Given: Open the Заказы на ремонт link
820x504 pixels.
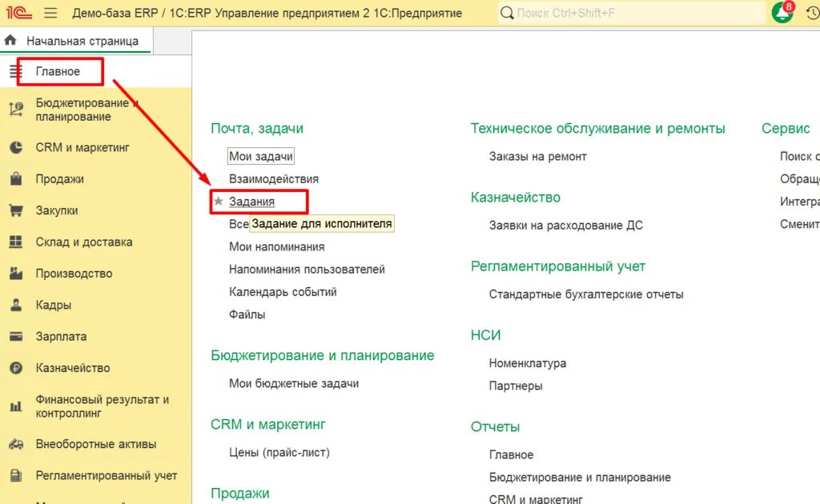Looking at the screenshot, I should [x=537, y=156].
